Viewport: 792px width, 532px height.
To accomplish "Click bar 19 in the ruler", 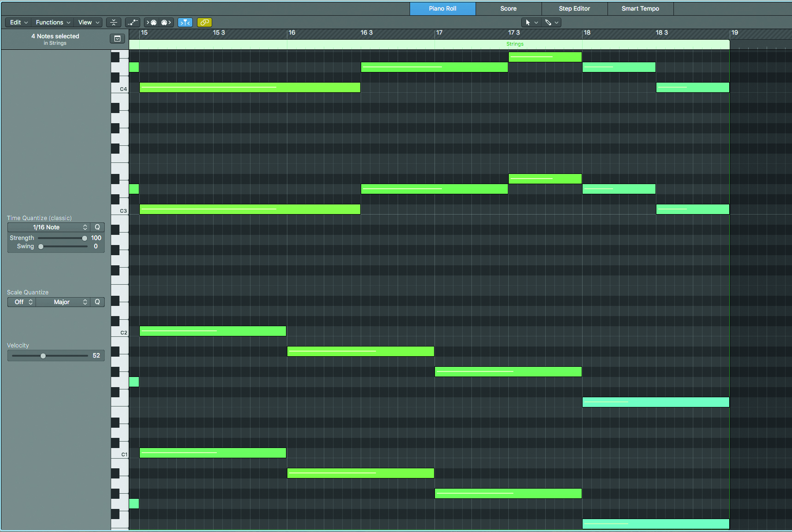I will (735, 33).
